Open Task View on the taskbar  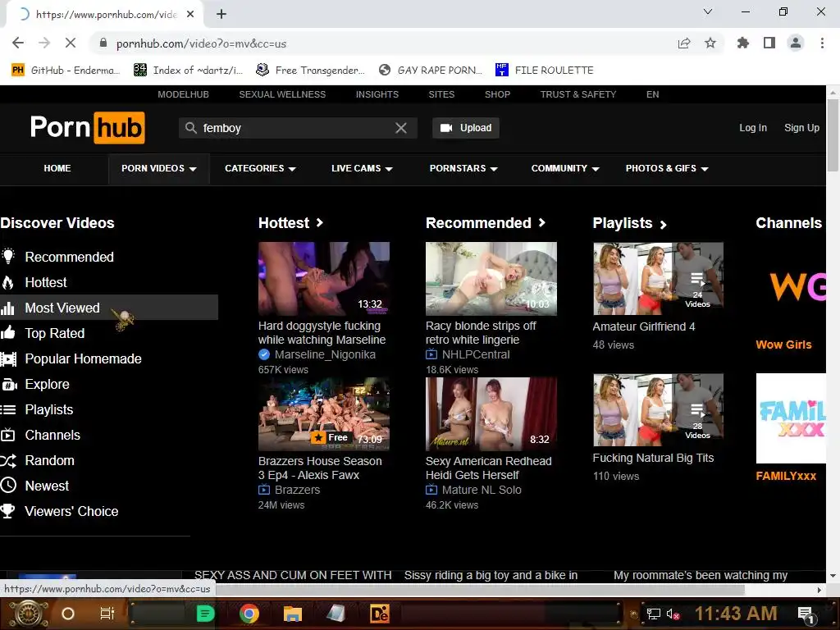(x=107, y=614)
